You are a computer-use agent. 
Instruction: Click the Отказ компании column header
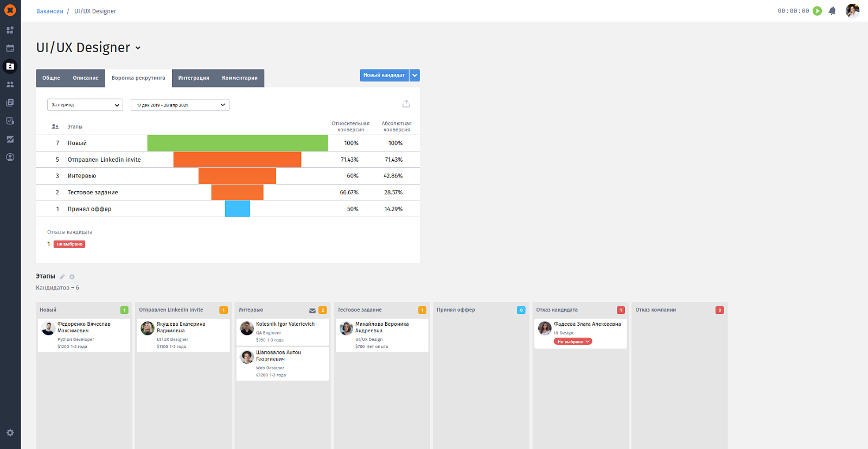pos(656,310)
